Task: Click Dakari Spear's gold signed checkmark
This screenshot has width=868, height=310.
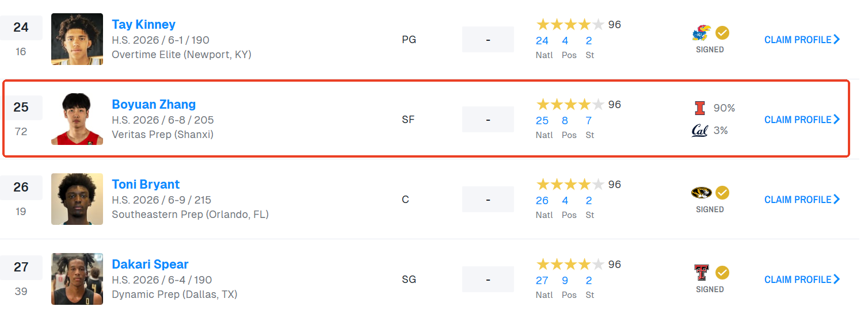Action: [x=722, y=273]
